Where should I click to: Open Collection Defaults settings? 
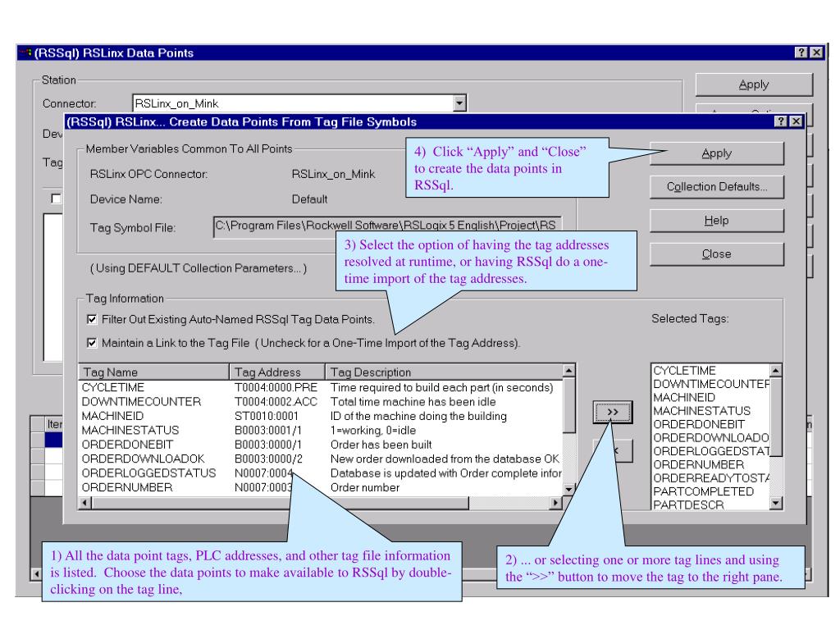click(716, 187)
